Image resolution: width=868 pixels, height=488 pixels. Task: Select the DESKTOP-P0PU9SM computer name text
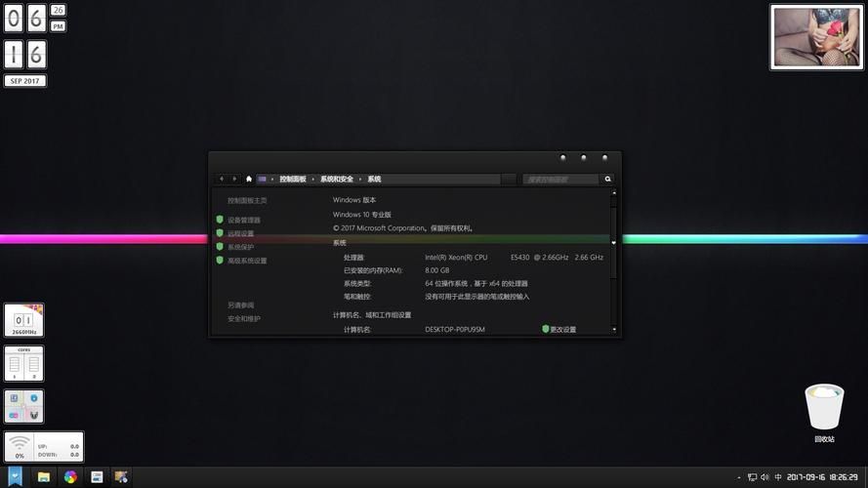coord(455,329)
